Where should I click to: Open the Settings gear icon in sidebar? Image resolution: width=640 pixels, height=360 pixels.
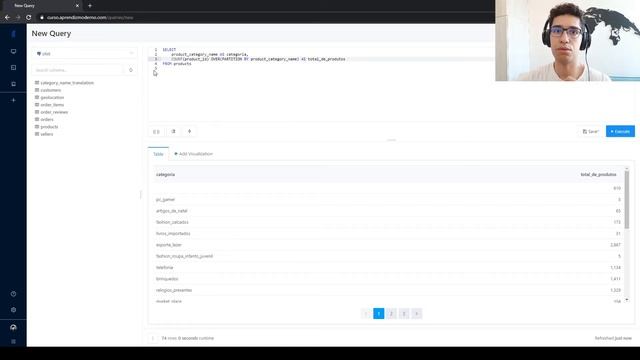click(x=13, y=310)
